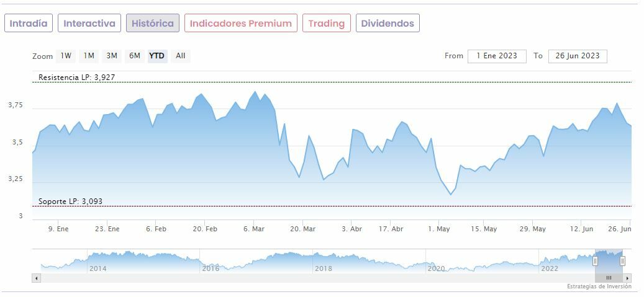Switch to the Interactiva tab
The height and width of the screenshot is (297, 644).
coord(89,24)
